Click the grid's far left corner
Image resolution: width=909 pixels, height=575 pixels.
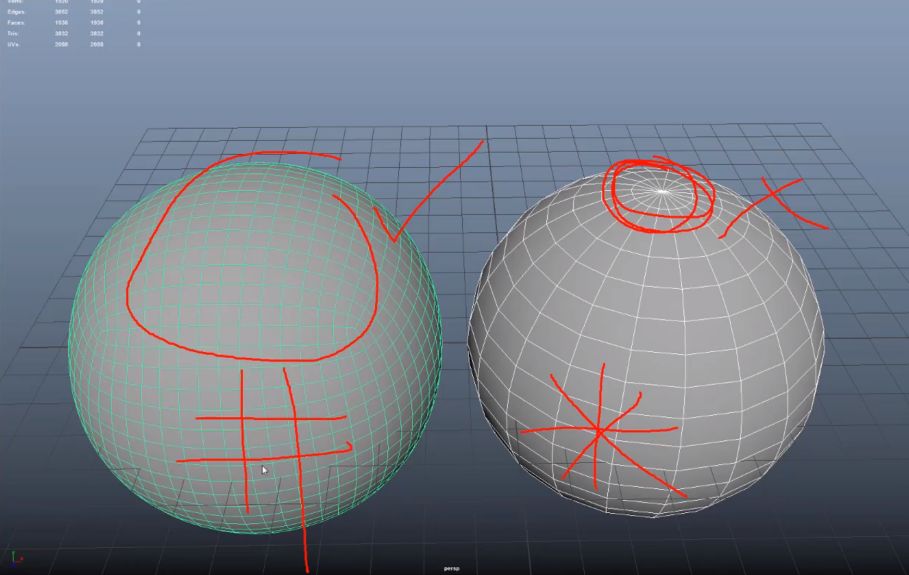click(150, 130)
